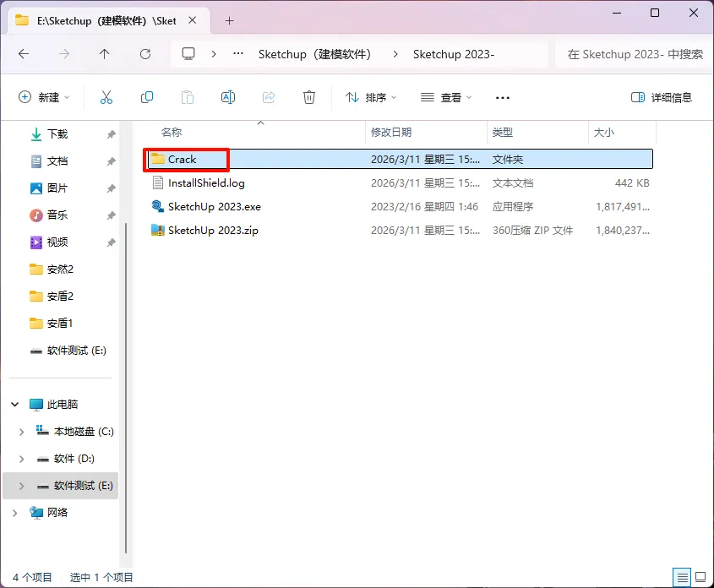Screen dimensions: 714x588
Task: Open the 新建 dropdown menu
Action: tap(44, 97)
